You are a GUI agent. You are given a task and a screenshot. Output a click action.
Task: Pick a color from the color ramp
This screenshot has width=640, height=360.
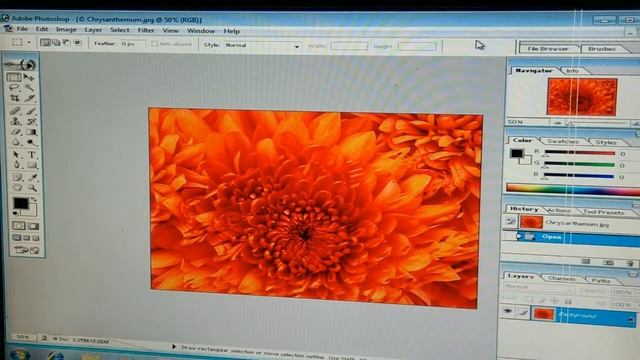(x=573, y=189)
